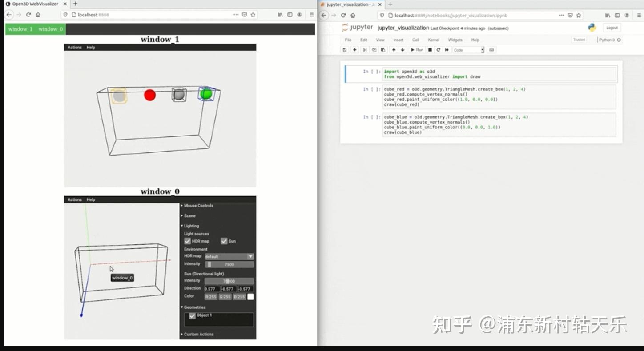Uncheck the Sun light source

[225, 241]
